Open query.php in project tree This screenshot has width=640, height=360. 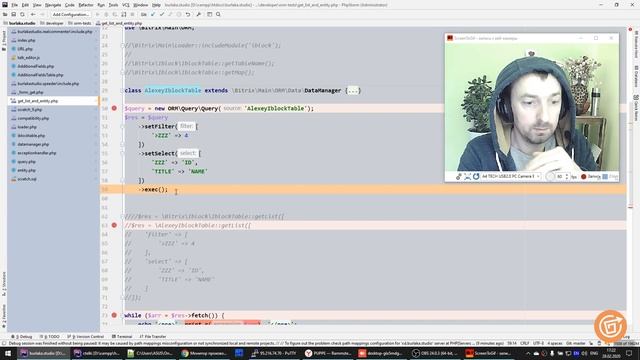(x=27, y=162)
